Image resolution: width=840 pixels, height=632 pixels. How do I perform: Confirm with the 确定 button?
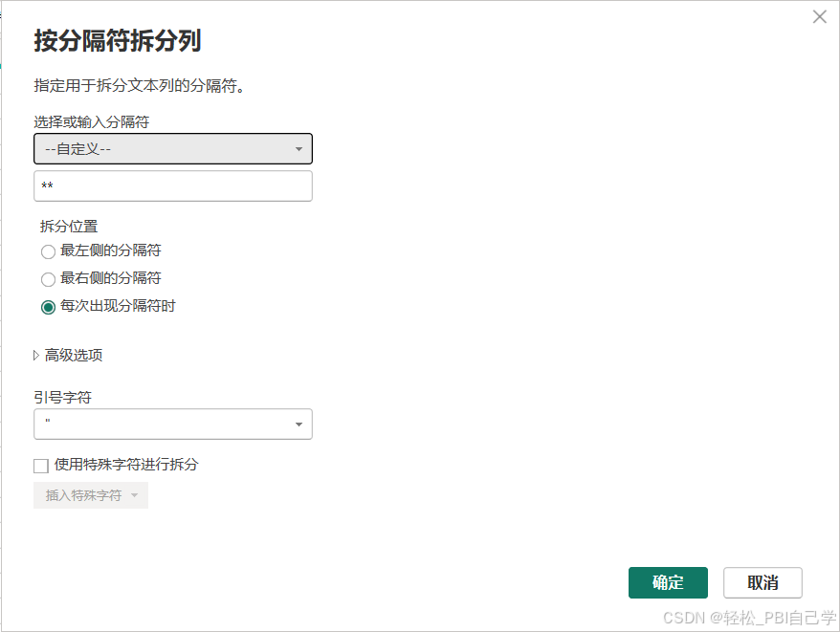[668, 582]
